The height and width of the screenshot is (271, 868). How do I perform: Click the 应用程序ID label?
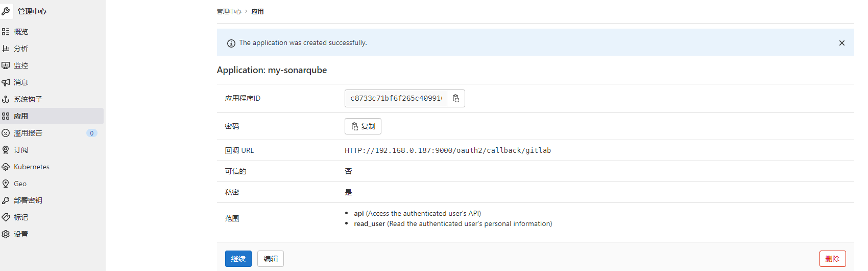coord(243,98)
